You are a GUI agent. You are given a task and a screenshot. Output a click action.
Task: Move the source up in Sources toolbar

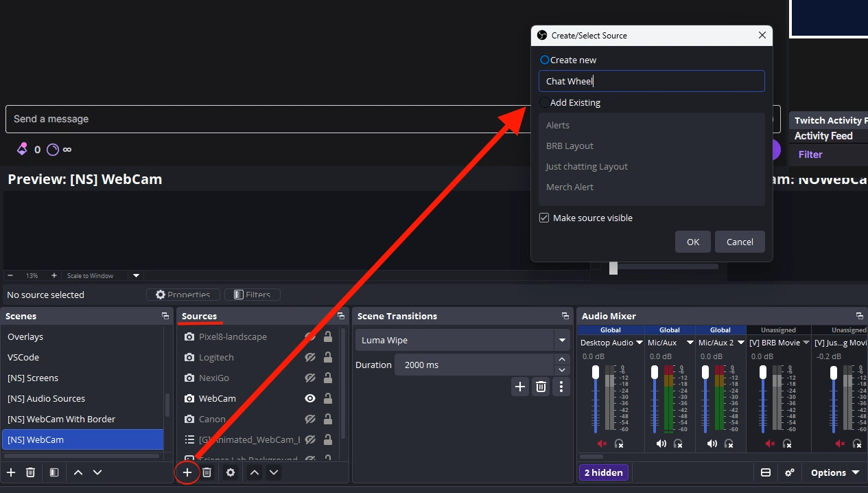[x=255, y=472]
